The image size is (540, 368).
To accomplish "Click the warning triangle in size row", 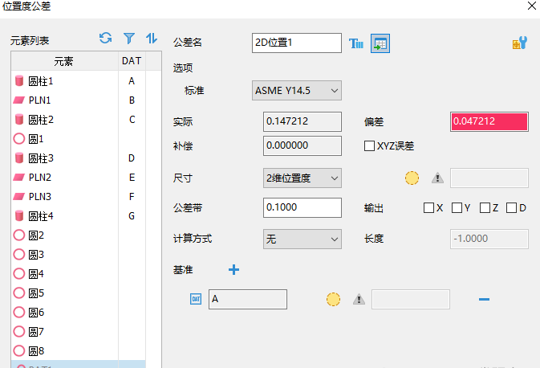I will pyautogui.click(x=437, y=178).
